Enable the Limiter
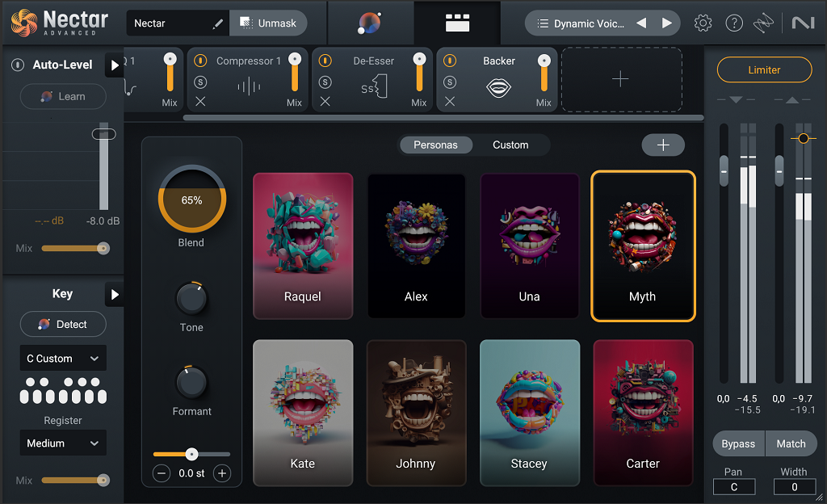This screenshot has width=827, height=504. 764,69
